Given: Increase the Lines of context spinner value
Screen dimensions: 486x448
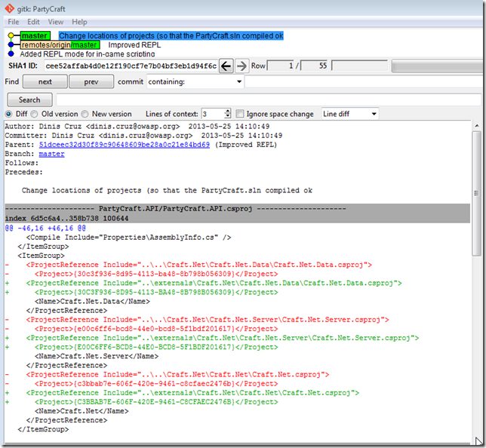Looking at the screenshot, I should point(226,112).
